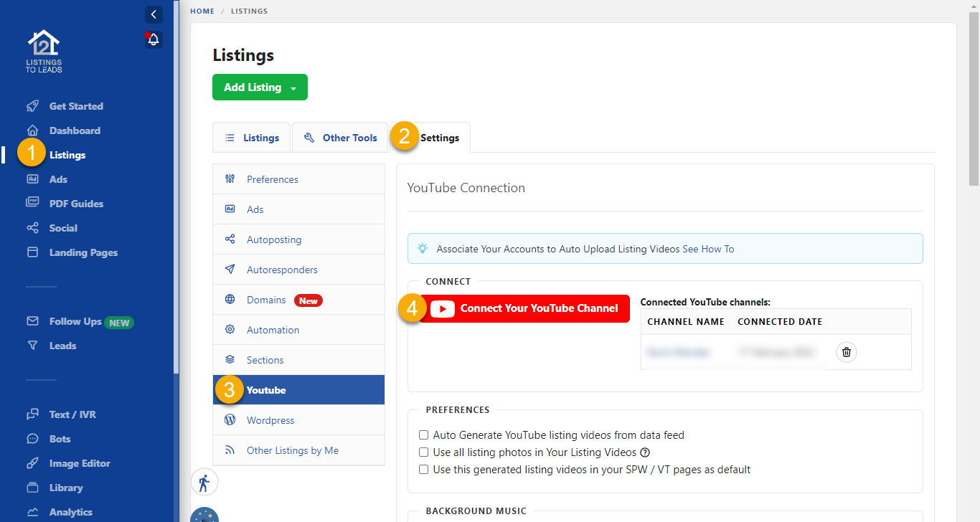Click the Automation gear icon

[230, 330]
